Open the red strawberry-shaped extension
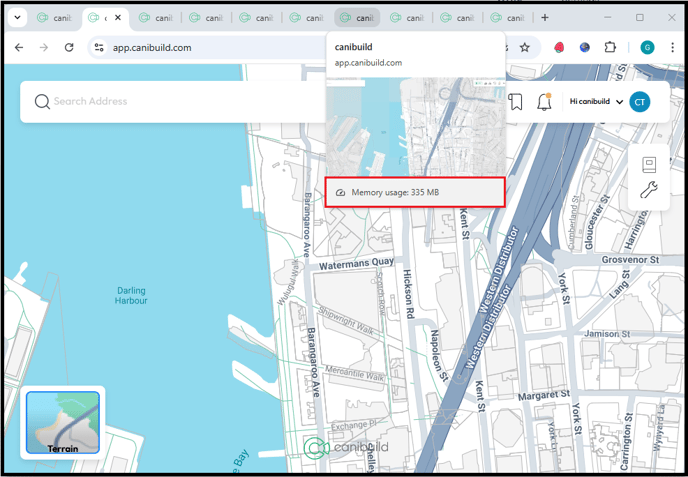688x477 pixels. click(559, 47)
